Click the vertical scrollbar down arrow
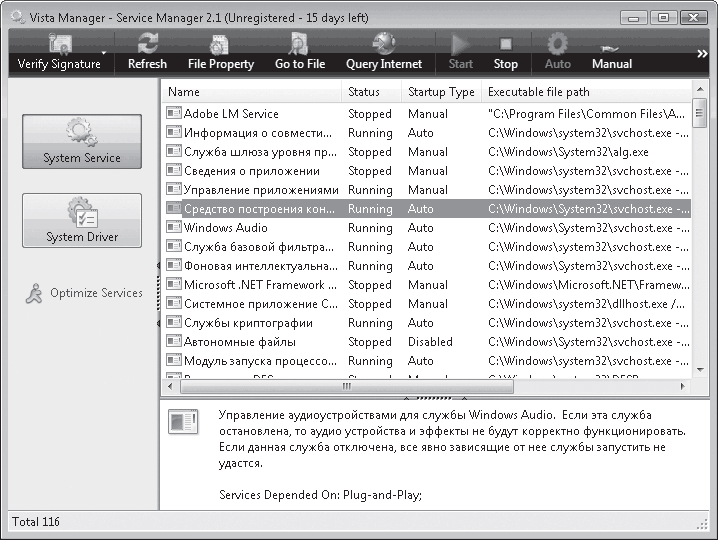718x540 pixels. tap(700, 370)
